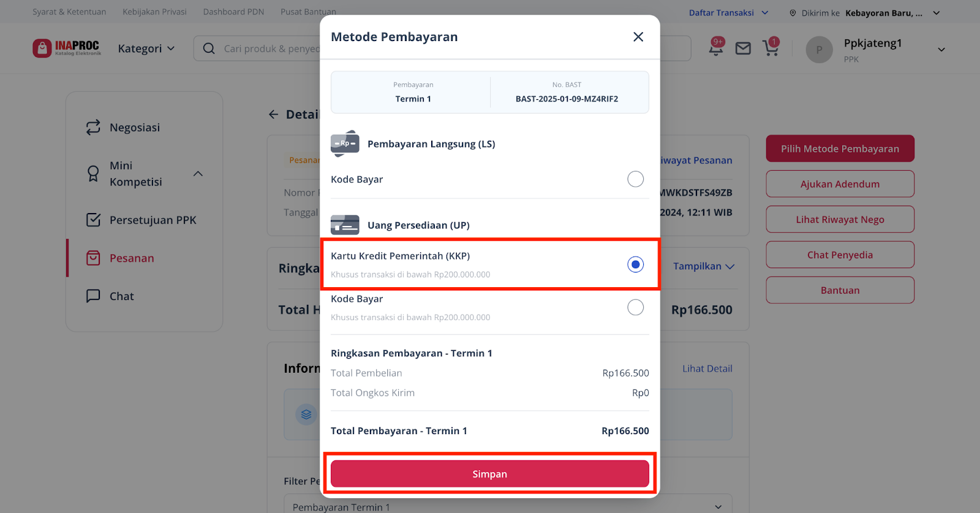Open the mail envelope icon

coord(743,48)
